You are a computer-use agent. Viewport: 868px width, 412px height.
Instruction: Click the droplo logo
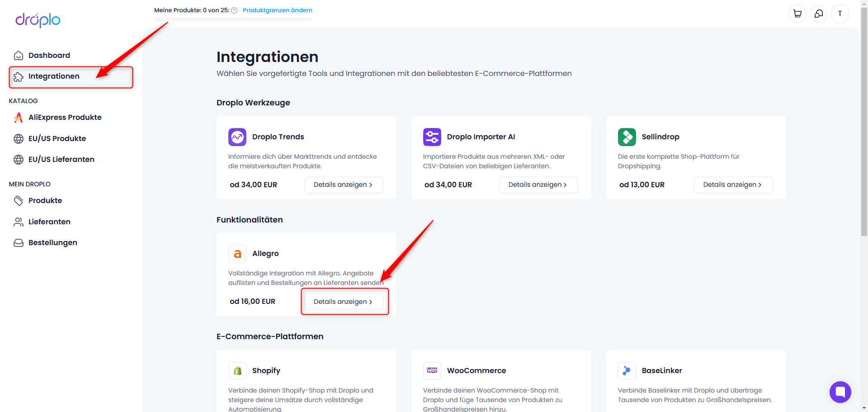click(x=38, y=20)
